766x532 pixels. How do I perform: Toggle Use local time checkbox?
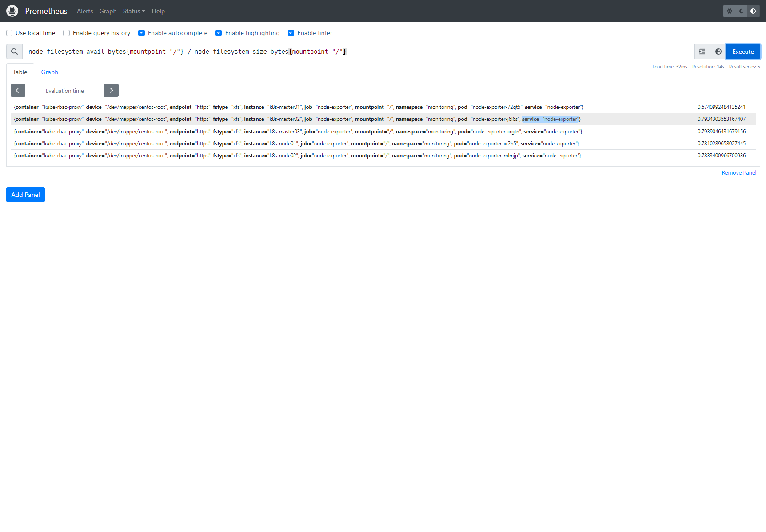click(9, 33)
